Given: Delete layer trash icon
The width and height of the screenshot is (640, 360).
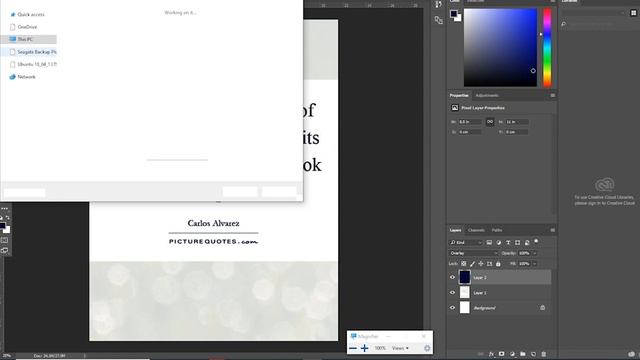Looking at the screenshot, I should click(544, 354).
